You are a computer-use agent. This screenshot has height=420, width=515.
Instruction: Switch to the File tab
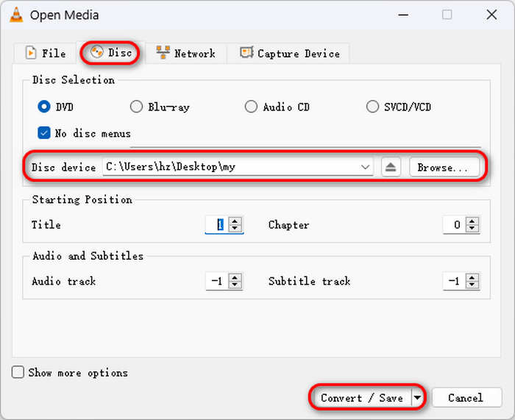pyautogui.click(x=46, y=53)
